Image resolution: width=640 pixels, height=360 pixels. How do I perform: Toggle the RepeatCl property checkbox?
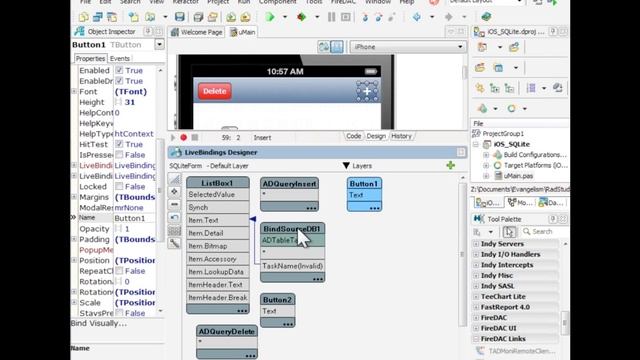(x=119, y=271)
